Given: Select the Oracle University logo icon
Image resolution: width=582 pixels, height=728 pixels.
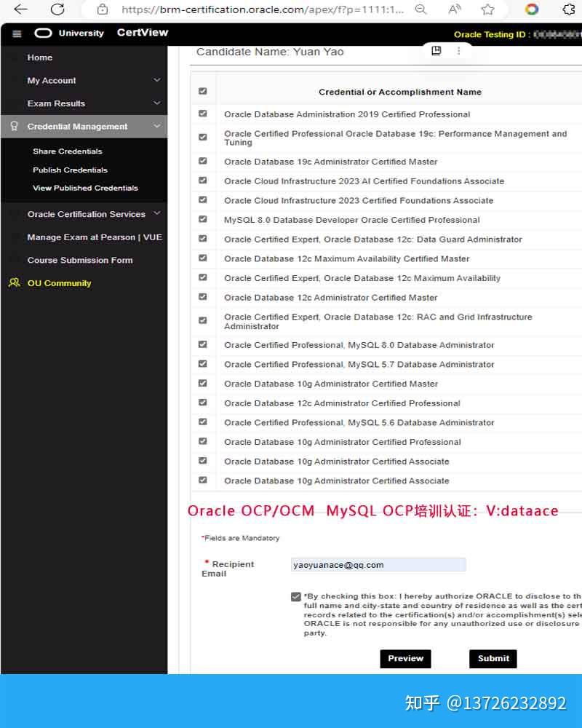Looking at the screenshot, I should (x=44, y=33).
